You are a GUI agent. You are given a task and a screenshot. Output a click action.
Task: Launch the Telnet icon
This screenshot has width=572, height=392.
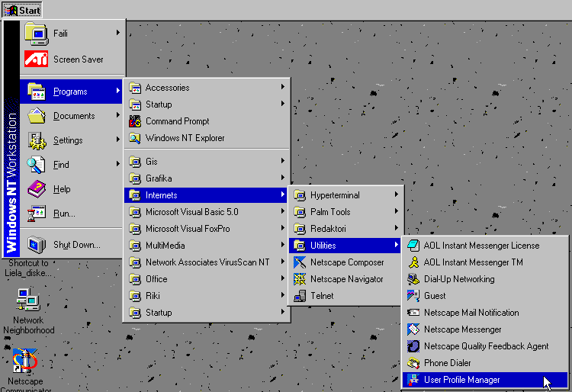[x=300, y=296]
